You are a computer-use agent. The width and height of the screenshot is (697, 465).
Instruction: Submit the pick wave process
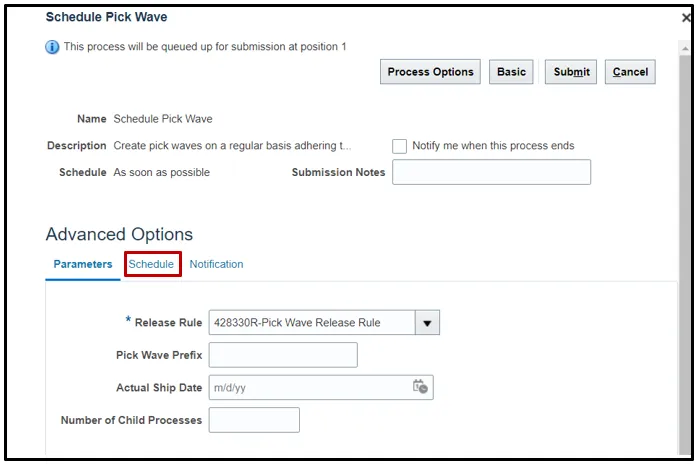pyautogui.click(x=571, y=72)
